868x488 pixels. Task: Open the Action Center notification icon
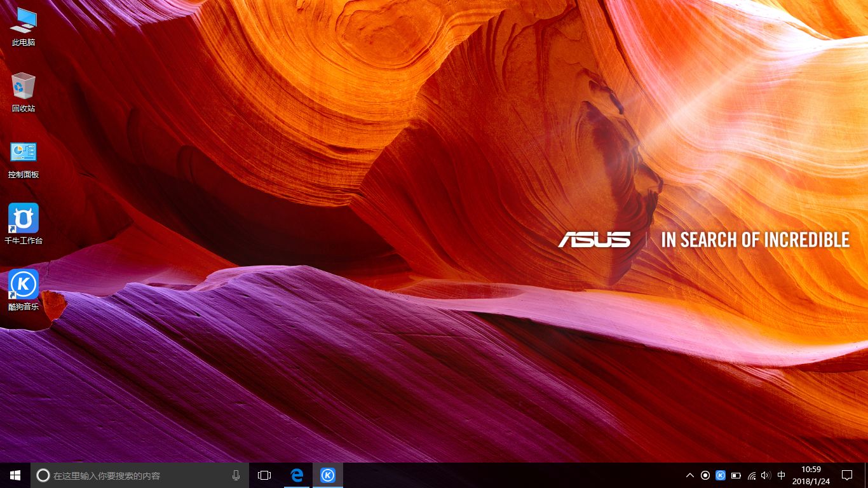tap(847, 475)
